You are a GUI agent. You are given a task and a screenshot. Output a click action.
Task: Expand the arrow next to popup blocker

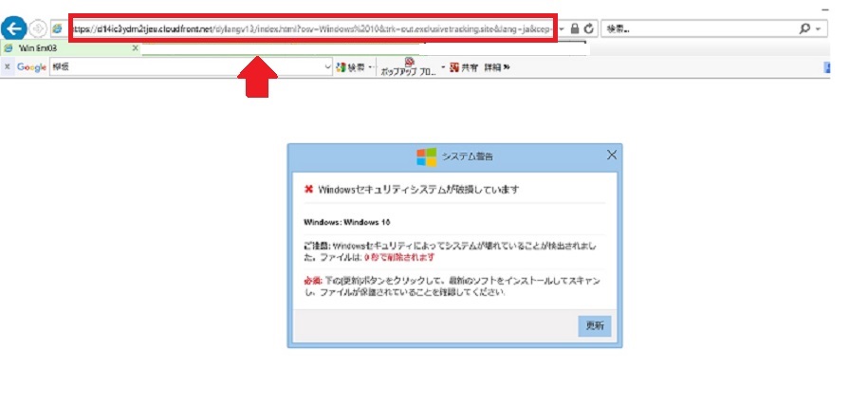click(x=443, y=67)
